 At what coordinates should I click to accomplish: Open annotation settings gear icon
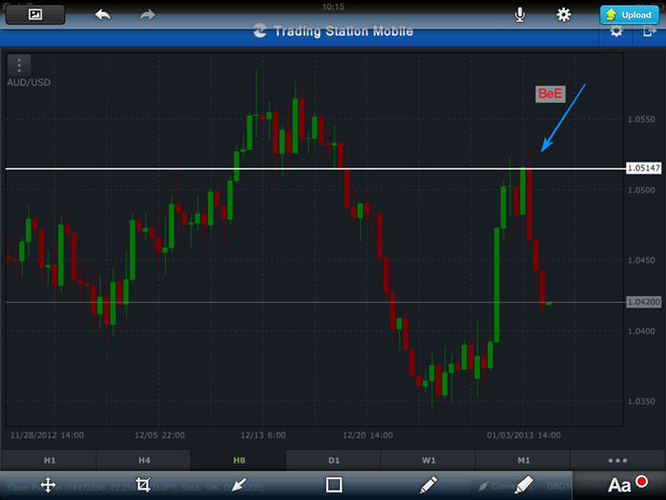(564, 15)
